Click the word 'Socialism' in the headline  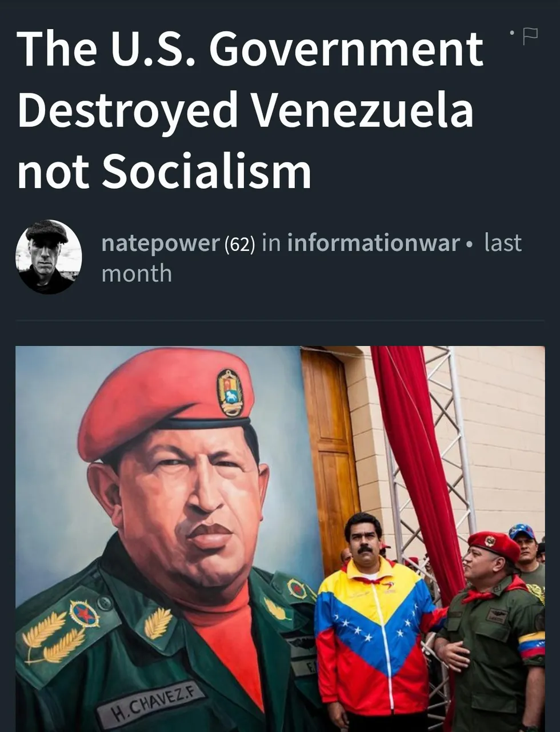pos(206,171)
